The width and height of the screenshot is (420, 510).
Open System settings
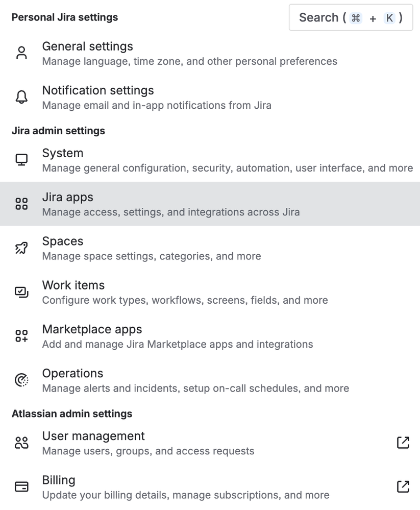click(62, 153)
